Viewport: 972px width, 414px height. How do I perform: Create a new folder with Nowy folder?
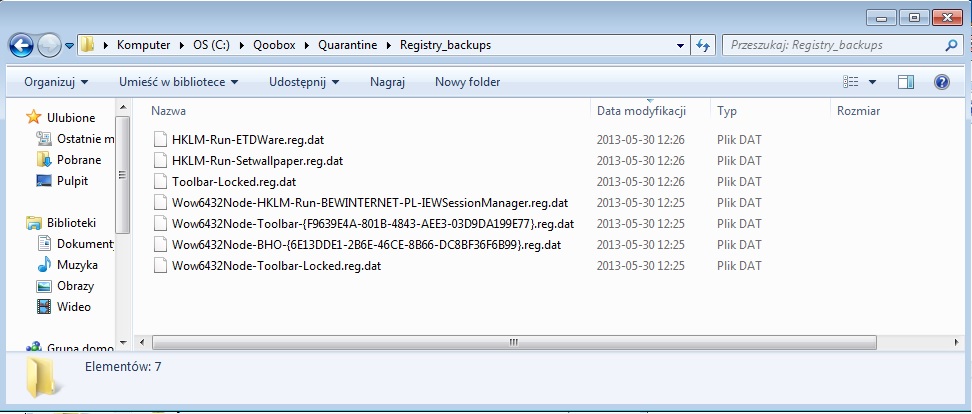(467, 82)
